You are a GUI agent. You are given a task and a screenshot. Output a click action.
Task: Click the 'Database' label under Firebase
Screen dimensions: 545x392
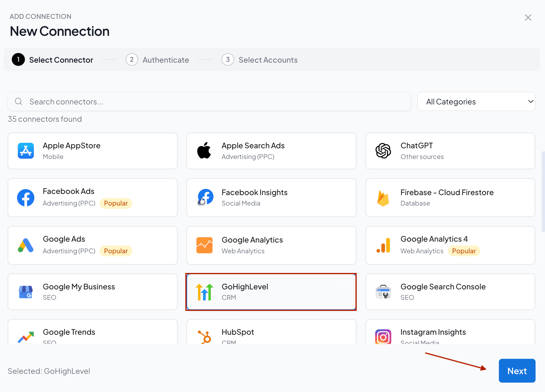click(415, 203)
